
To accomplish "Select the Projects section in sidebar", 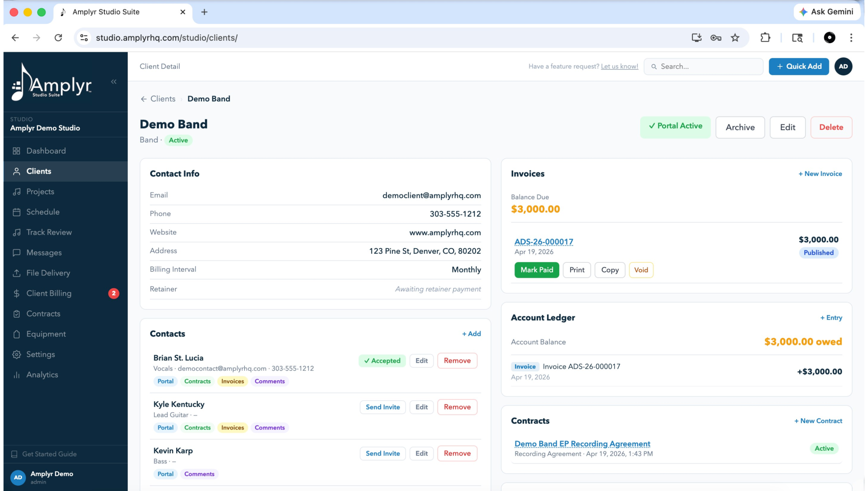I will 40,191.
